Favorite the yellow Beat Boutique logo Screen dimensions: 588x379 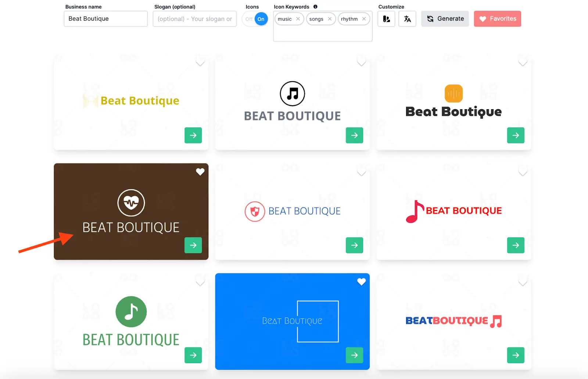(200, 62)
